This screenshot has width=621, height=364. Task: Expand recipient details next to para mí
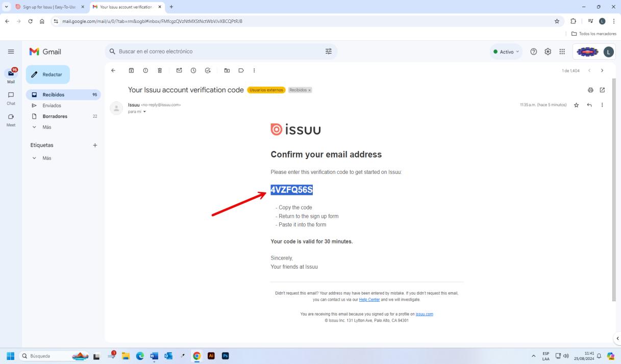(x=144, y=112)
